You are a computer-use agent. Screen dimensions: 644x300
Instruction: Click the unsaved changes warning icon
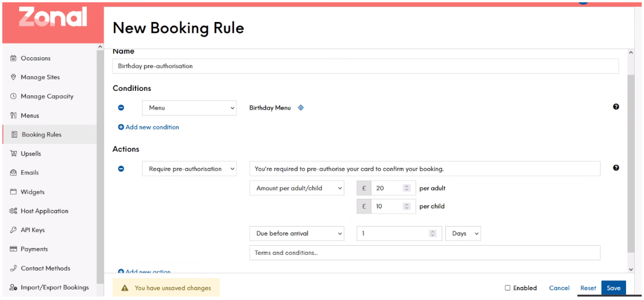pos(124,288)
